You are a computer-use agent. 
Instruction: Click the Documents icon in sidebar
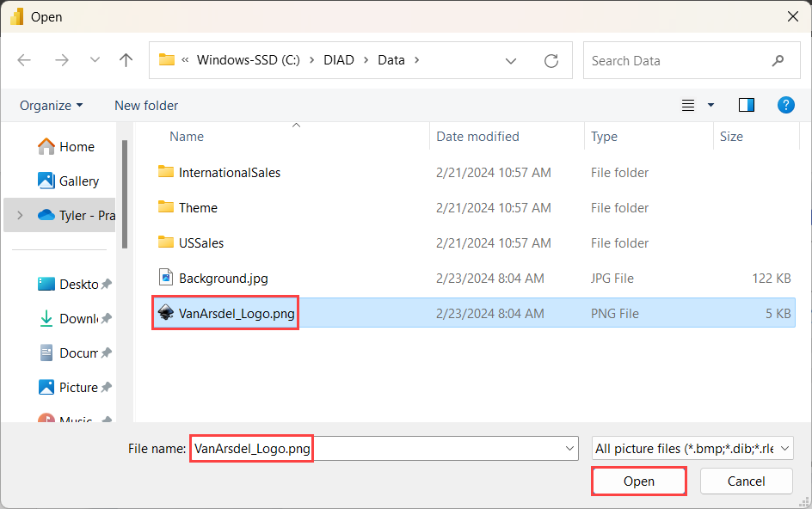[46, 353]
